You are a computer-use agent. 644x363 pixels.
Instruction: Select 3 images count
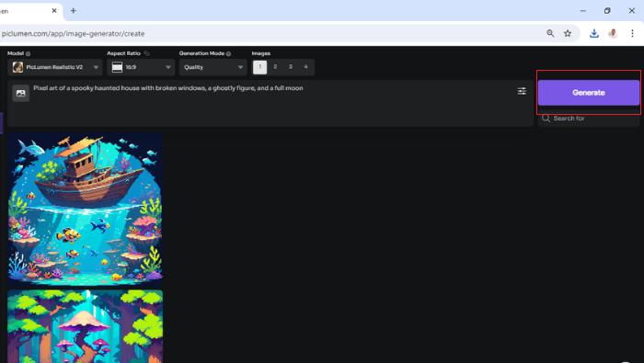point(291,67)
